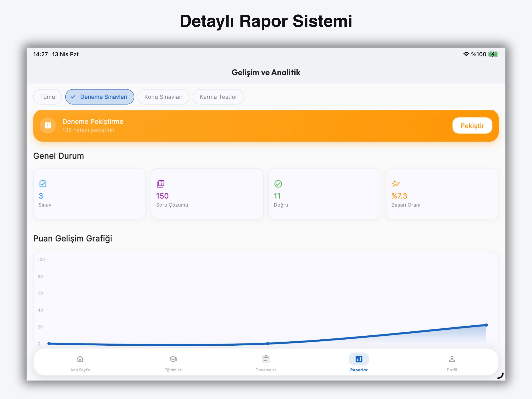Viewport: 532px width, 399px height.
Task: Click the 20 axis label on chart
Action: coord(40,327)
